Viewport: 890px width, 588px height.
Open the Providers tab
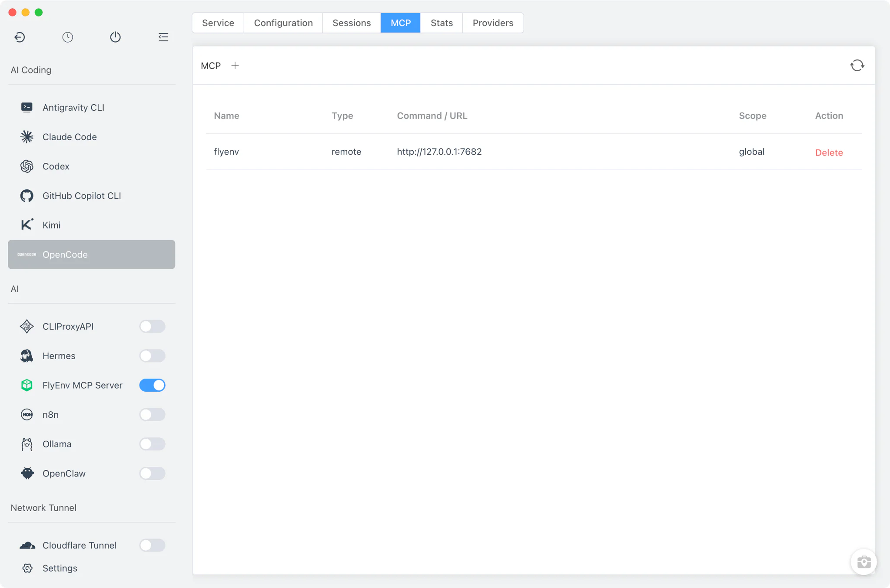click(x=493, y=23)
